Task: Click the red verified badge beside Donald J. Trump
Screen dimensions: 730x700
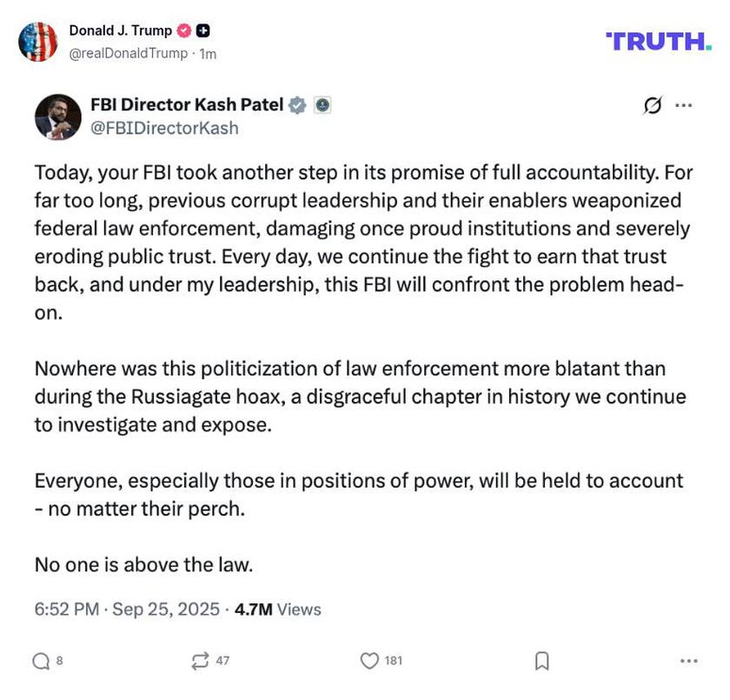Action: point(183,30)
